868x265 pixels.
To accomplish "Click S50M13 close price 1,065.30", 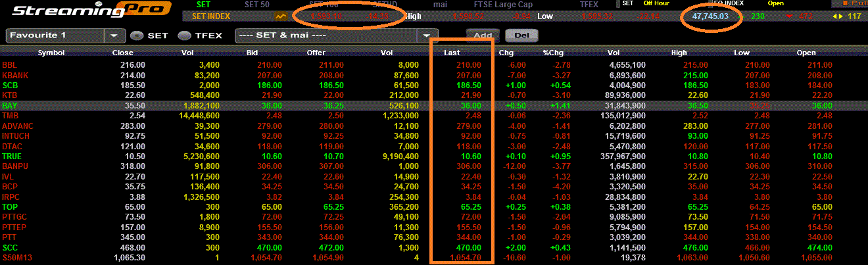I will pyautogui.click(x=129, y=258).
